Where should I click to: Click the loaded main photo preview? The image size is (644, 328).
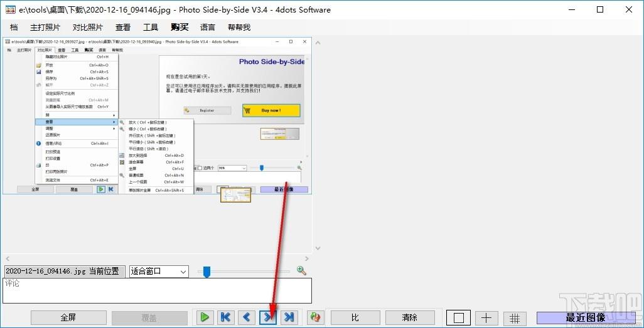[158, 116]
